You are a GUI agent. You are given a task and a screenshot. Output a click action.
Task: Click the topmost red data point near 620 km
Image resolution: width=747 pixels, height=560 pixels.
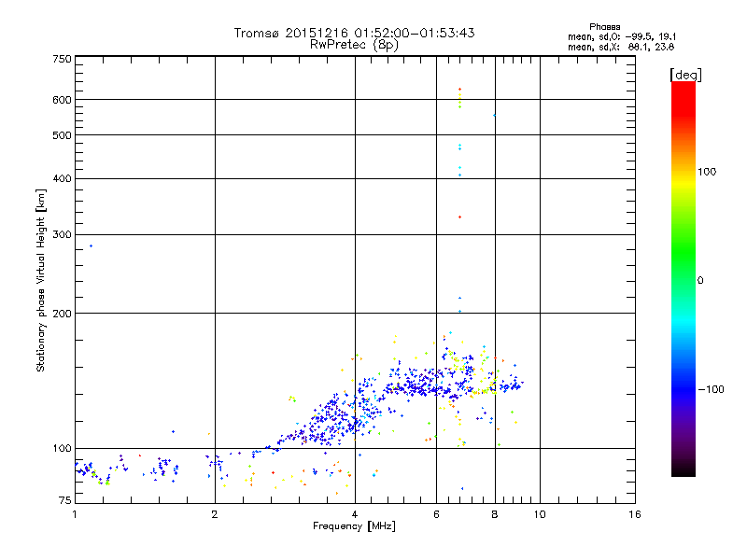click(x=459, y=89)
